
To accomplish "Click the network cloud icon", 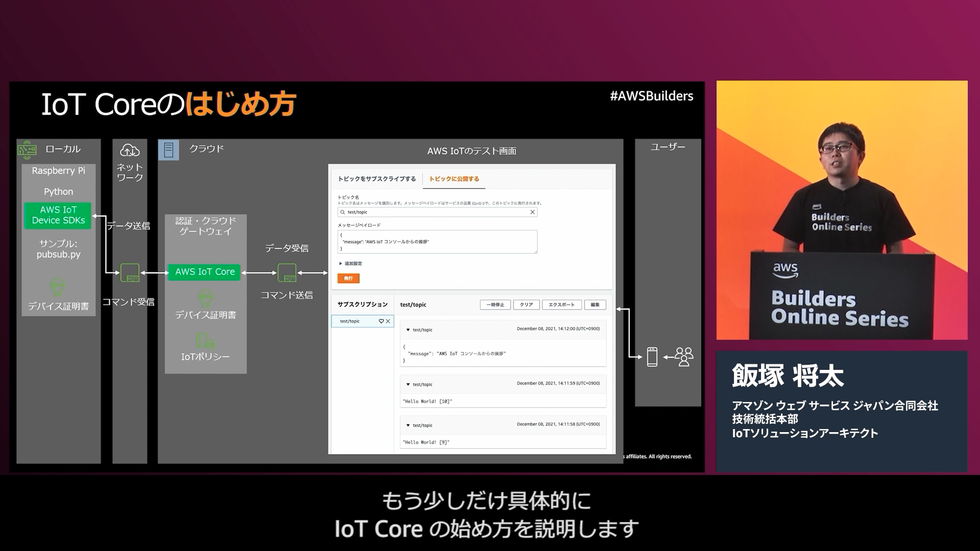I will tap(130, 151).
